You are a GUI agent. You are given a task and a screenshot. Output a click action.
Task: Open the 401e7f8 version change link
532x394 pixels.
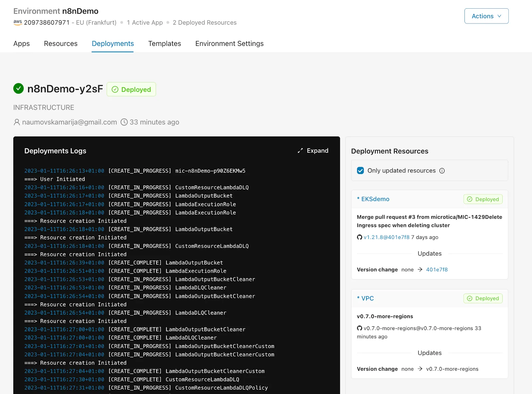(437, 270)
